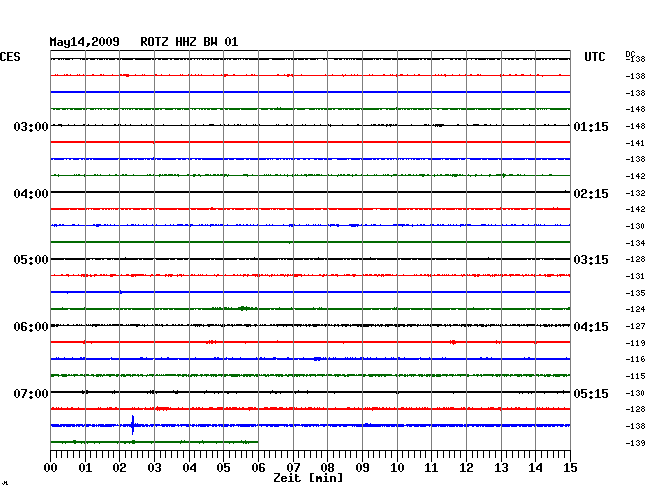This screenshot has width=650, height=494.
Task: Select DC offset value -139
Action: (x=635, y=443)
